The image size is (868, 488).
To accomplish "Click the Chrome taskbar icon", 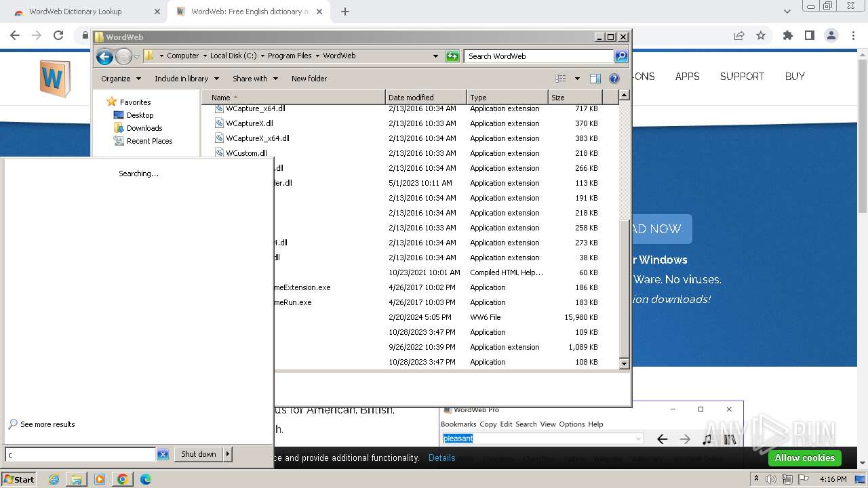I will [x=123, y=479].
